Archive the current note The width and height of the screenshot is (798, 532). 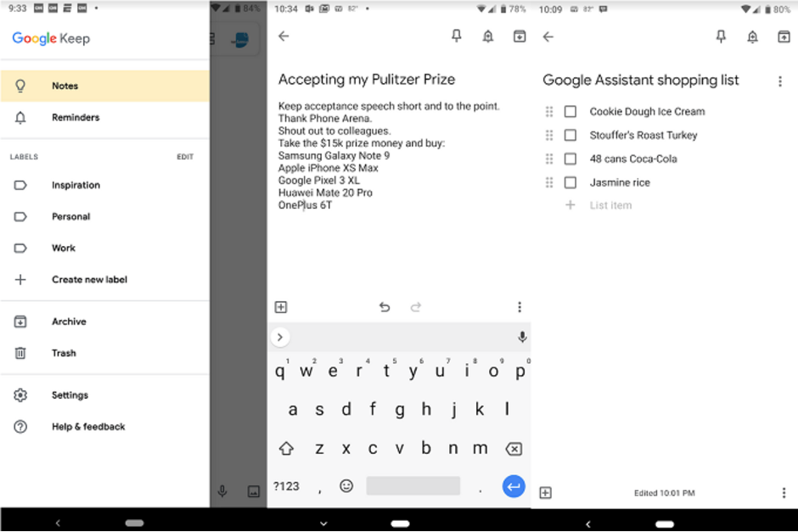tap(520, 36)
